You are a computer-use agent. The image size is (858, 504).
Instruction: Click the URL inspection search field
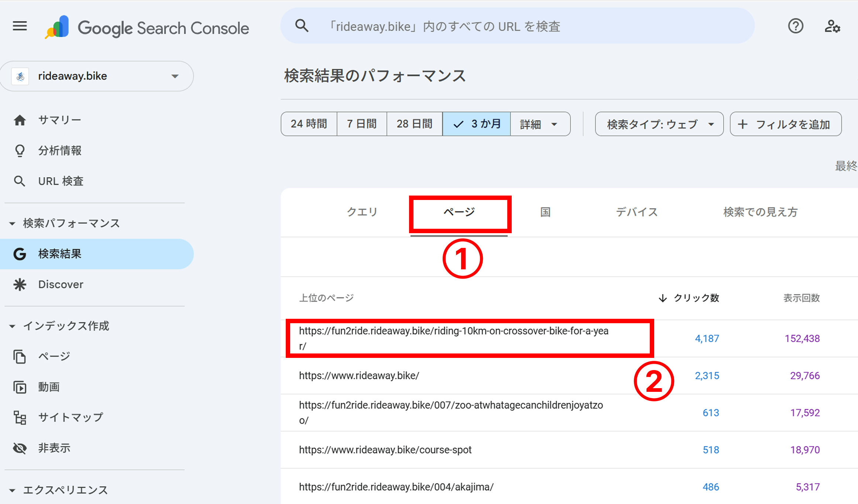(x=517, y=26)
